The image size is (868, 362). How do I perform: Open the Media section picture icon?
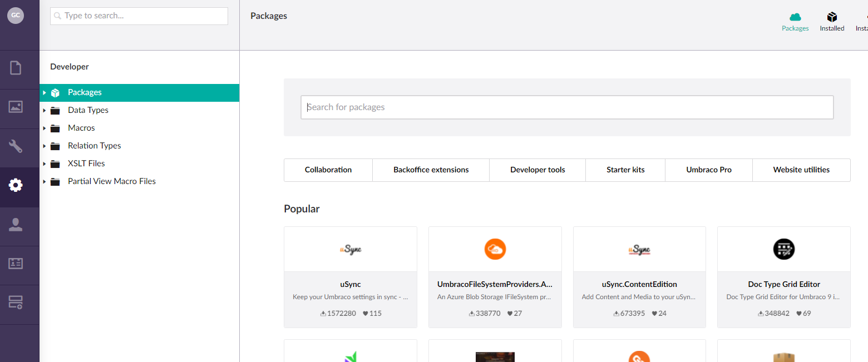click(x=16, y=107)
